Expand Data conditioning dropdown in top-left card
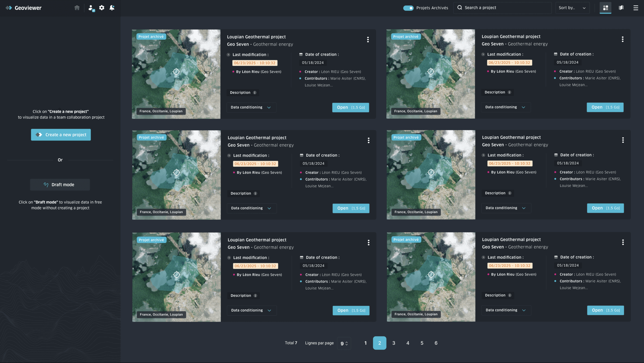This screenshot has width=644, height=363. click(251, 107)
